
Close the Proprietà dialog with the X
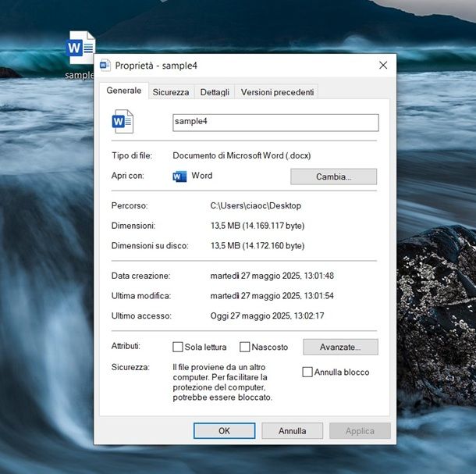click(382, 66)
